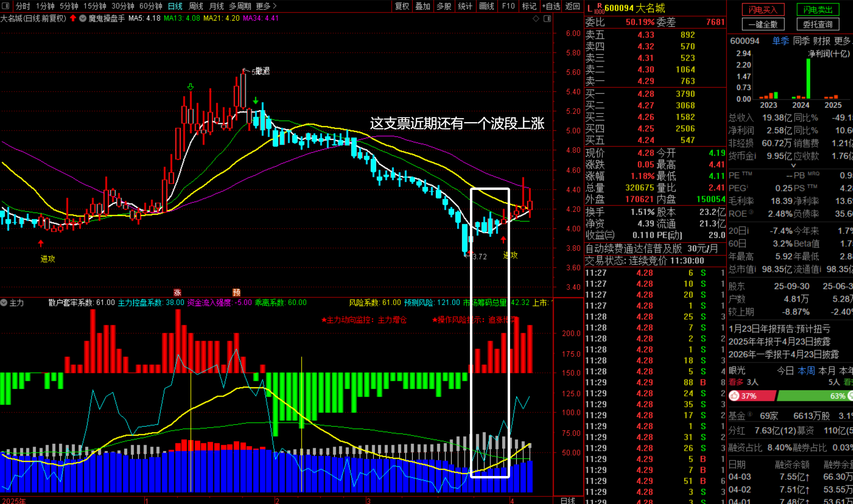Open the 魔鬼操盘手 indicator dropdown circle
853x504 pixels.
(x=83, y=18)
